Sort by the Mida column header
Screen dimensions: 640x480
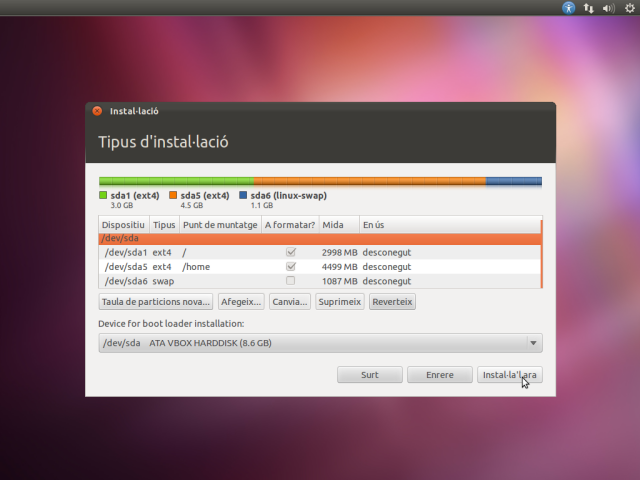click(339, 225)
